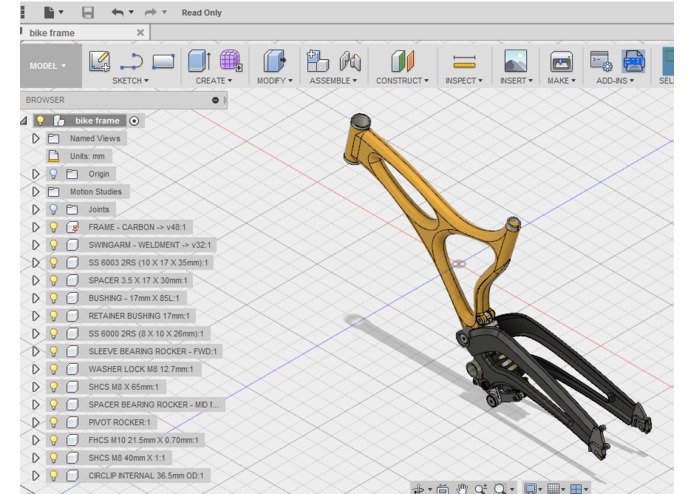Click the Create Form icon
Viewport: 695px width, 494px height.
pos(231,60)
